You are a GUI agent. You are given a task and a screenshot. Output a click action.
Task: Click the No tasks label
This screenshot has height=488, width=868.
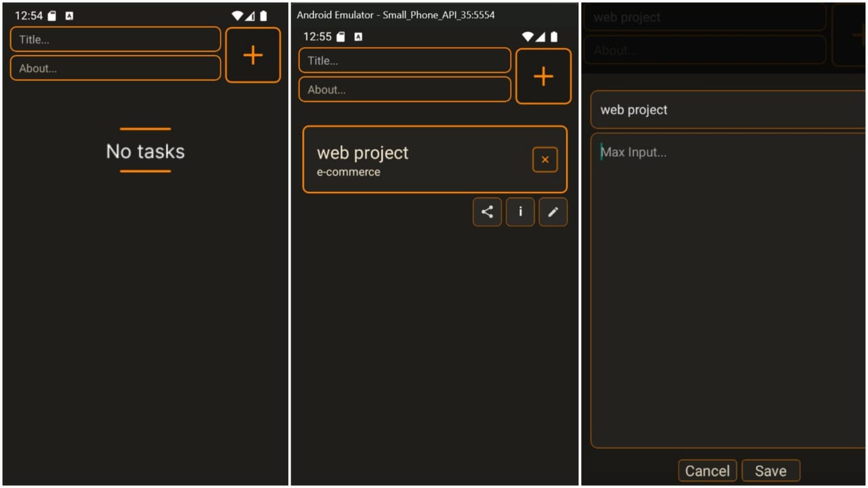click(145, 150)
